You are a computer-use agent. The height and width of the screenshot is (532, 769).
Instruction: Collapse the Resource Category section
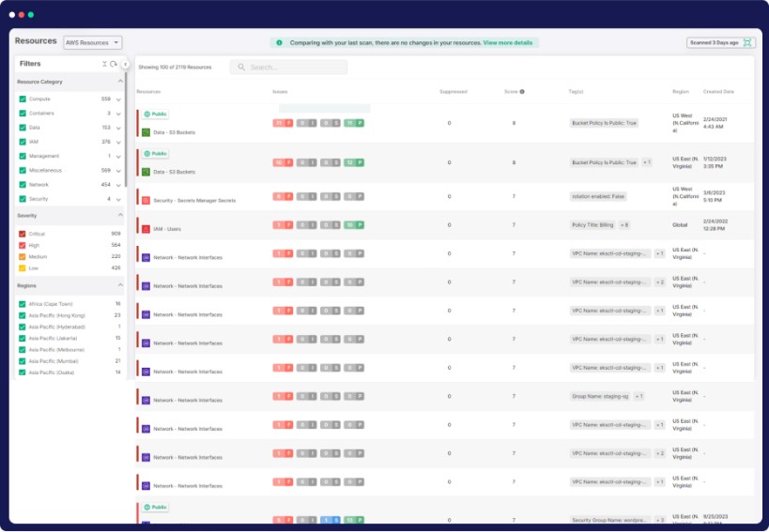point(119,82)
